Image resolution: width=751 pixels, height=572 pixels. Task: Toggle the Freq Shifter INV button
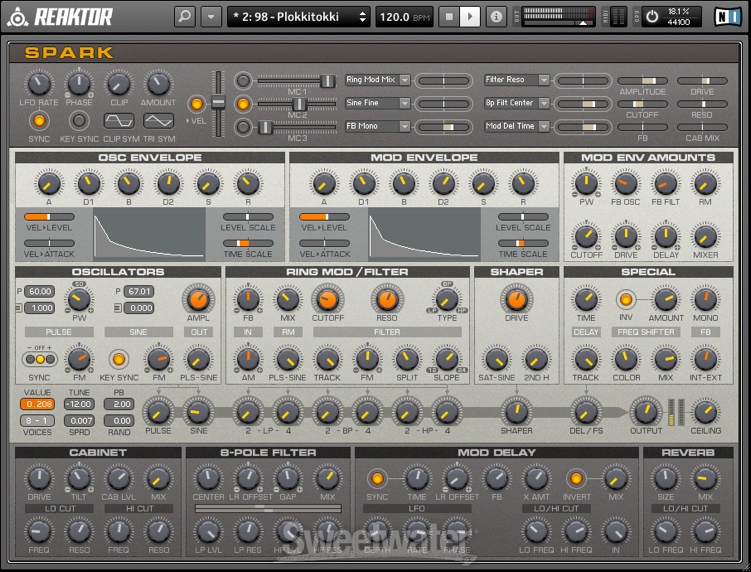[626, 300]
